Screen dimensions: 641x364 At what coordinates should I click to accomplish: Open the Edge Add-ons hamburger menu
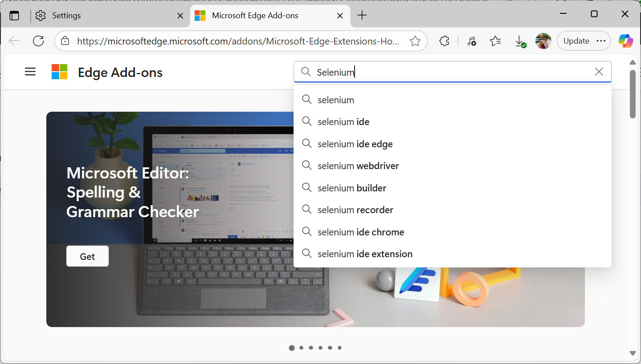pyautogui.click(x=30, y=71)
